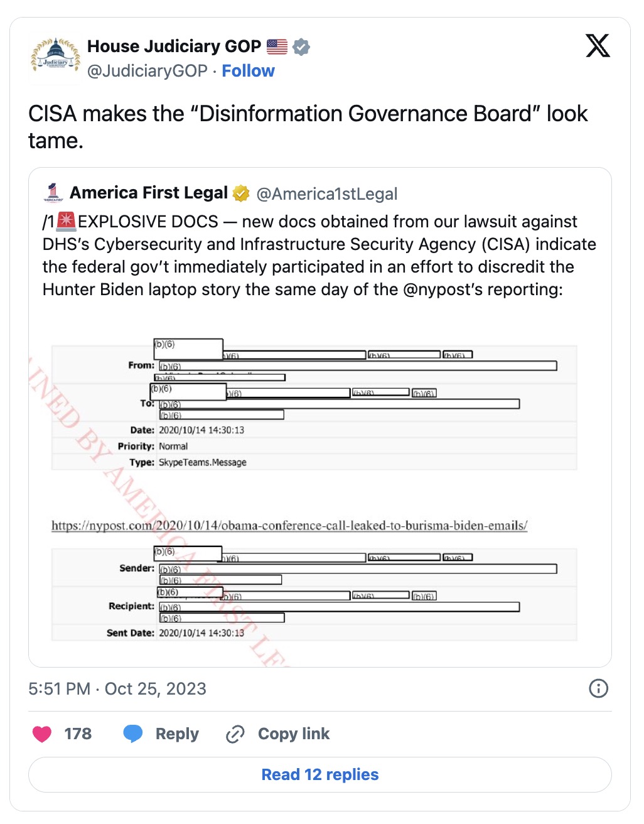
Task: Open the Read 12 replies button
Action: click(x=320, y=774)
